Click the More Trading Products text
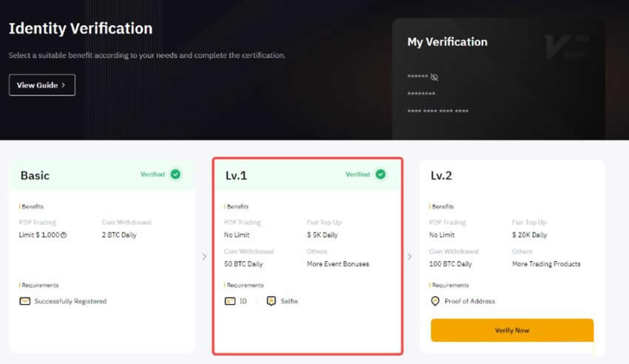The width and height of the screenshot is (629, 364). coord(546,263)
